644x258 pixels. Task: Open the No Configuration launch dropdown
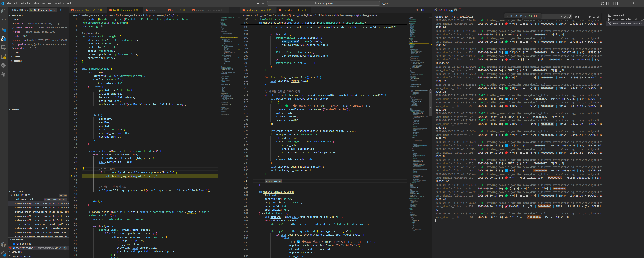click(x=45, y=10)
